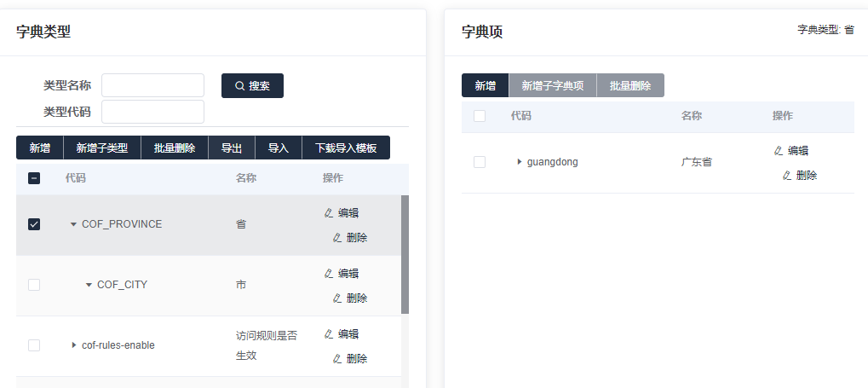This screenshot has height=388, width=868.
Task: Expand the cof-rules-enable tree node
Action: (x=74, y=345)
